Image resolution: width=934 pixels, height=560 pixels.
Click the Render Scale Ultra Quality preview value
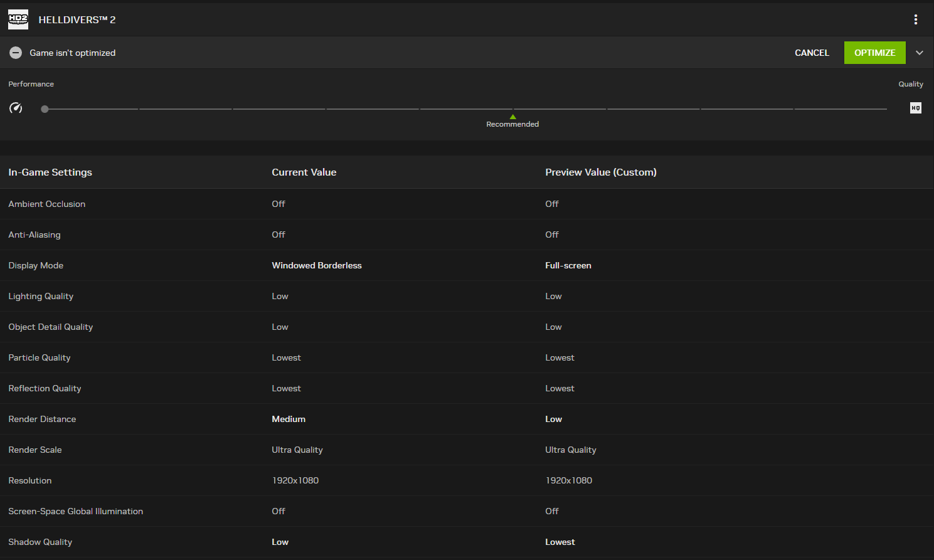pyautogui.click(x=570, y=450)
